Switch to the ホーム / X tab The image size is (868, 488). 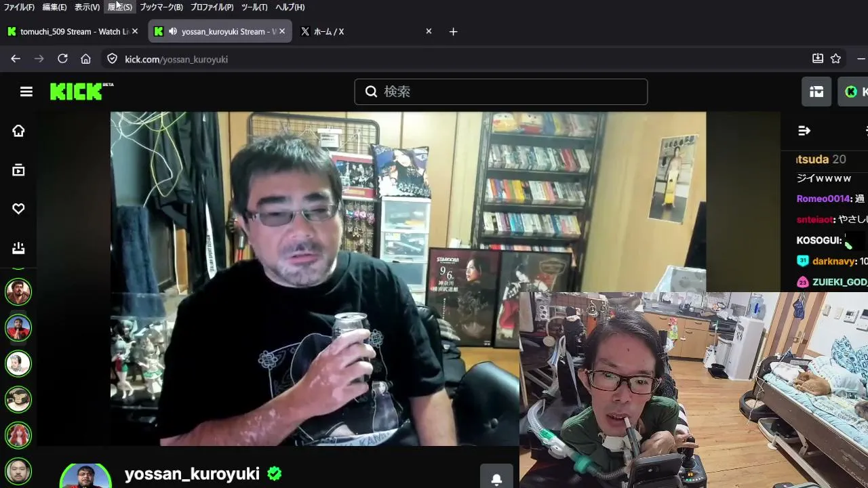366,31
